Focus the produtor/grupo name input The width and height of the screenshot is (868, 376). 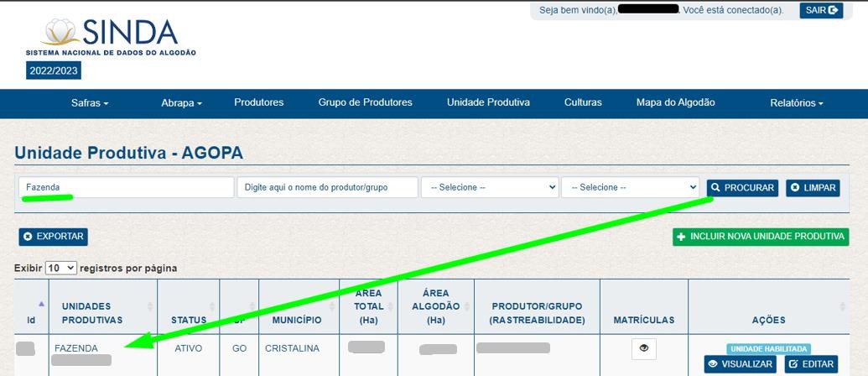pos(327,187)
